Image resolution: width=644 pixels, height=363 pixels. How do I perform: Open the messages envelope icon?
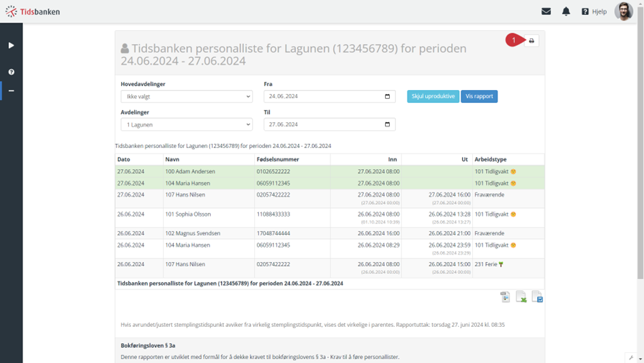coord(546,12)
